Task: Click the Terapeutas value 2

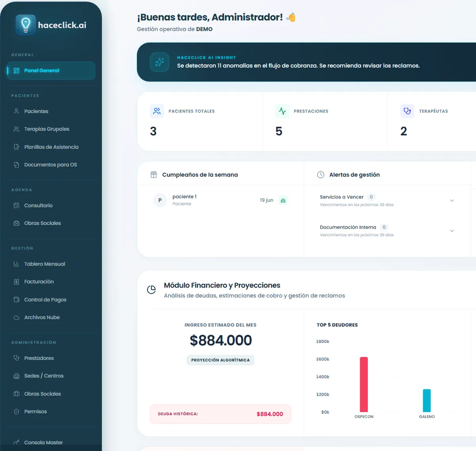Action: pos(404,131)
